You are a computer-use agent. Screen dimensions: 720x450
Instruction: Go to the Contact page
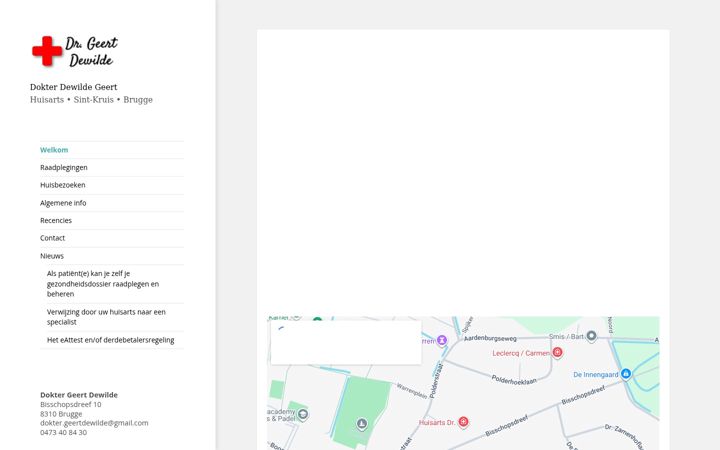tap(52, 238)
